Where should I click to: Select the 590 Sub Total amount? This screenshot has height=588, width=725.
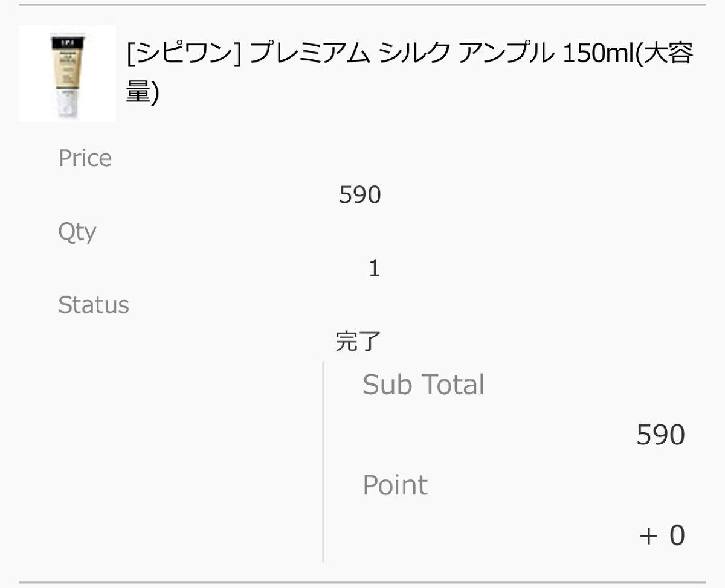[660, 435]
